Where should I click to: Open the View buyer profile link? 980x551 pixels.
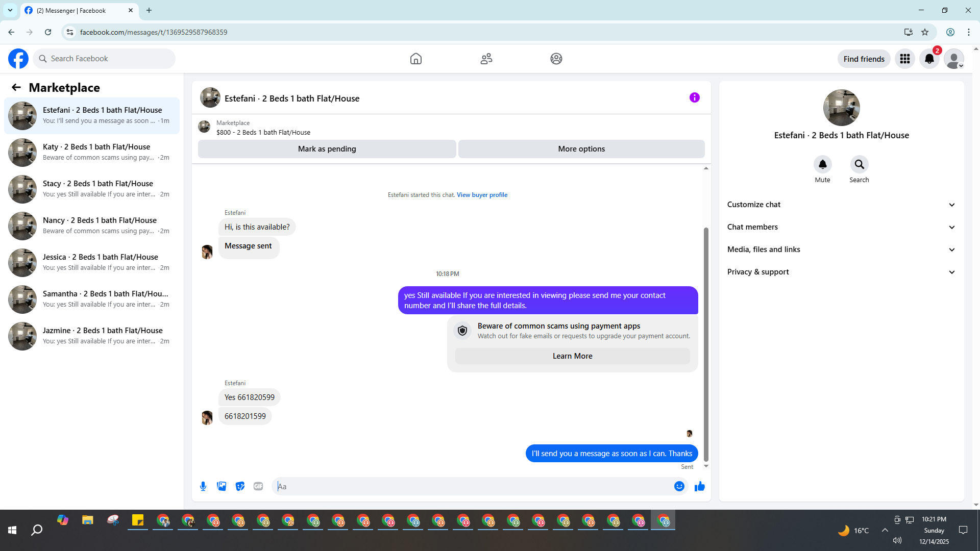(482, 195)
